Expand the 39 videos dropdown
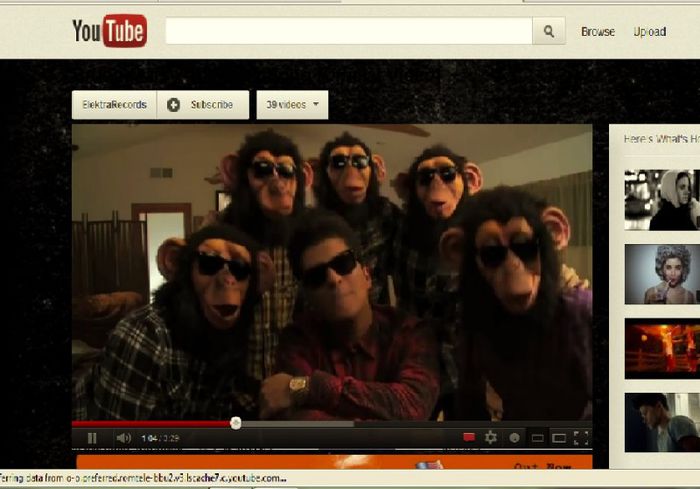 coord(292,105)
